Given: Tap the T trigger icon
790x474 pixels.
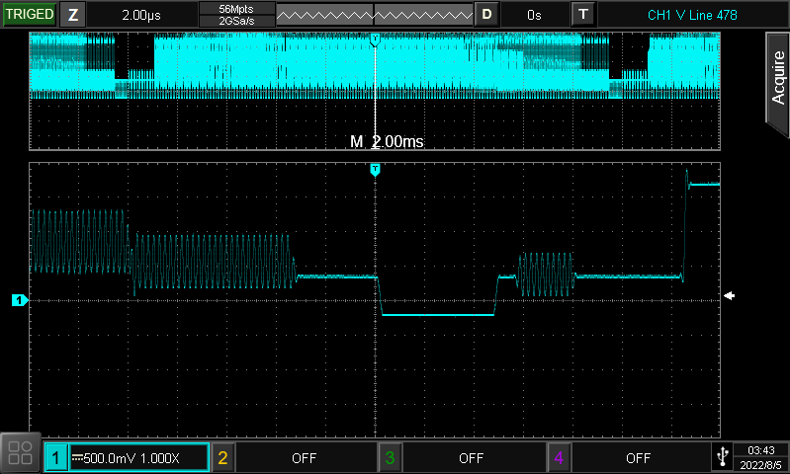Looking at the screenshot, I should (584, 15).
